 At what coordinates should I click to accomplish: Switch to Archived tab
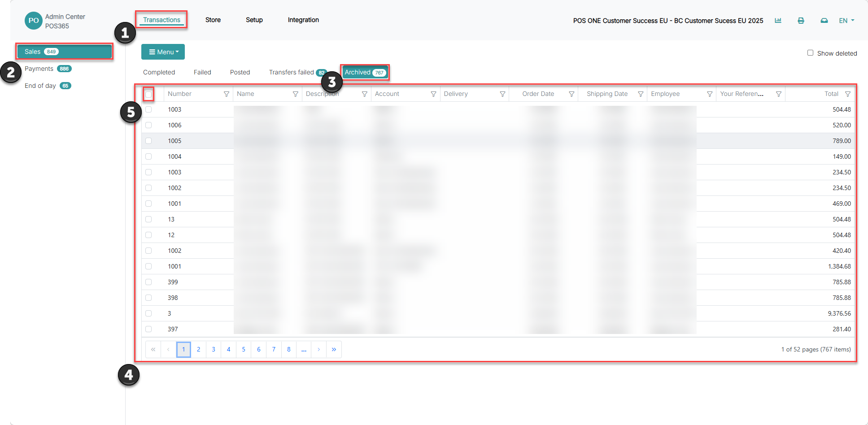coord(365,72)
